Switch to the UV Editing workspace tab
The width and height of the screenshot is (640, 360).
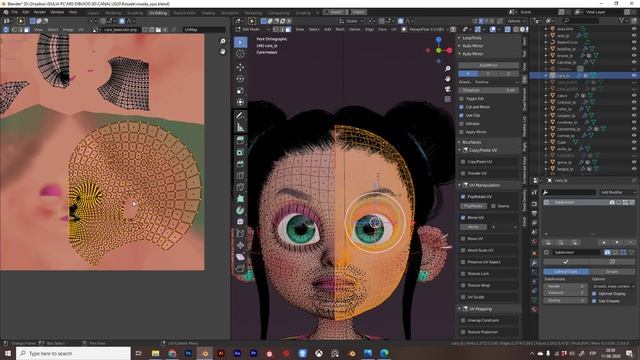[x=158, y=13]
